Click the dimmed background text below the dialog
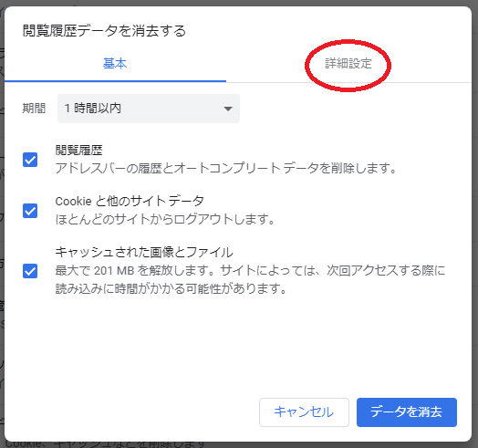The image size is (478, 448). (105, 444)
